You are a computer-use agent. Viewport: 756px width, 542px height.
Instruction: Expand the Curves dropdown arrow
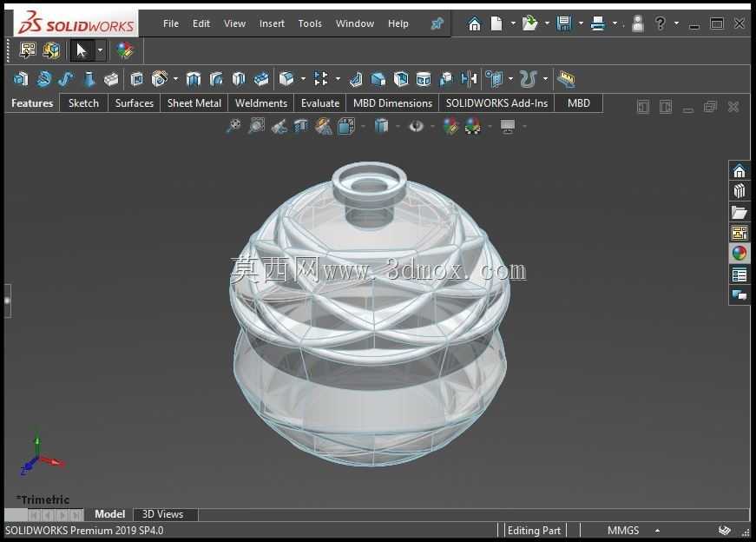(545, 79)
